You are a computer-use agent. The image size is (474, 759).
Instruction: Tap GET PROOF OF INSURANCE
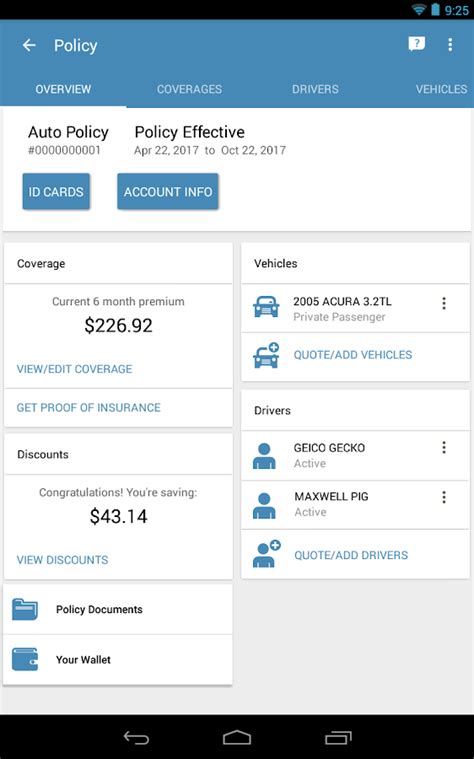pos(89,408)
